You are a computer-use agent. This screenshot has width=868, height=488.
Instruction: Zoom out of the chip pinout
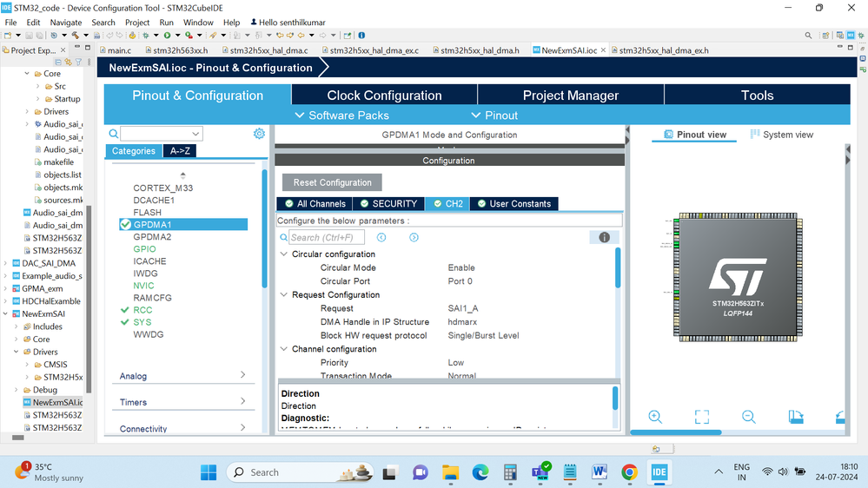pos(748,417)
